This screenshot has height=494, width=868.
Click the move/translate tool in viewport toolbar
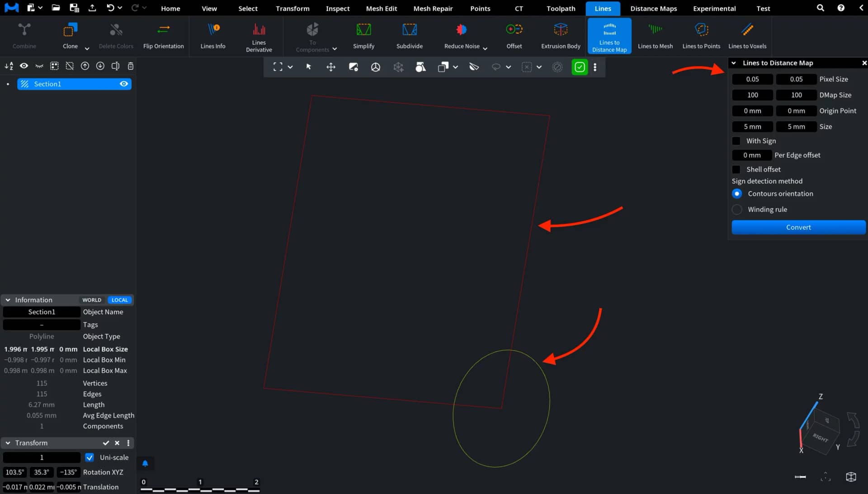tap(331, 67)
